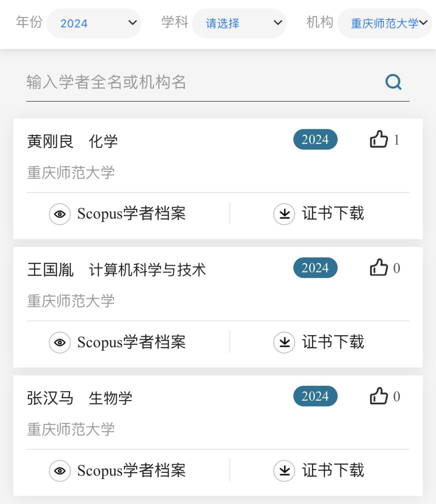436x504 pixels.
Task: Click the eye icon in 张汉马's card
Action: click(x=60, y=471)
